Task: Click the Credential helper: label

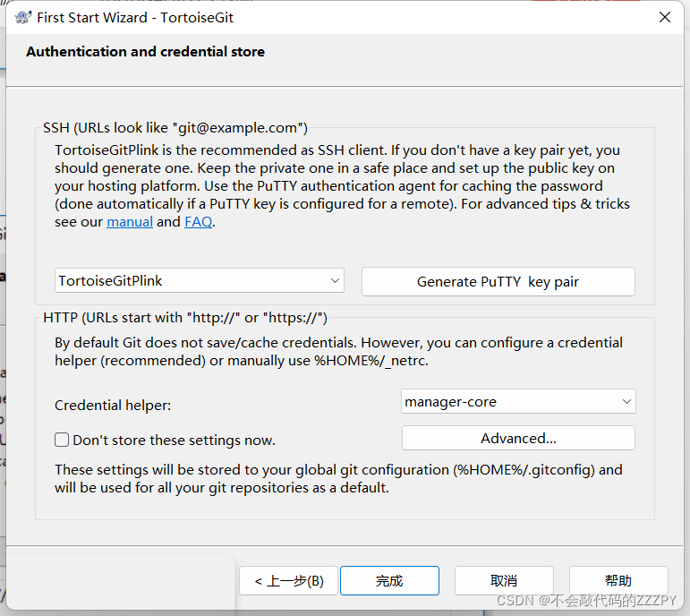Action: pos(113,405)
